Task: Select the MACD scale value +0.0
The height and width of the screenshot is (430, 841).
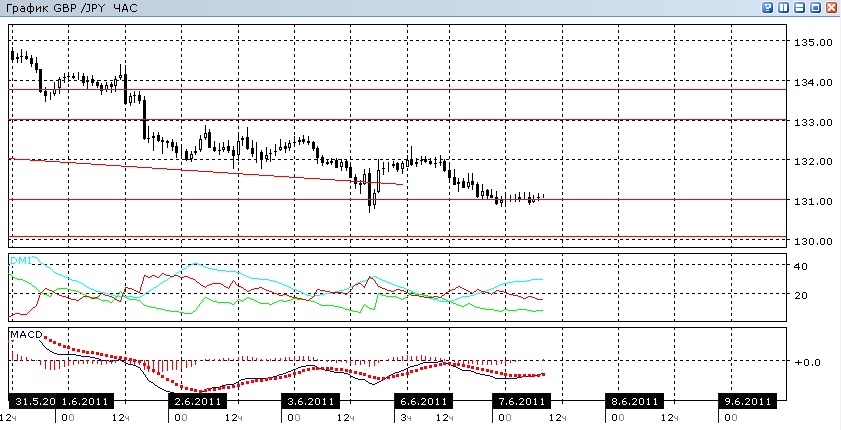Action: (x=808, y=362)
